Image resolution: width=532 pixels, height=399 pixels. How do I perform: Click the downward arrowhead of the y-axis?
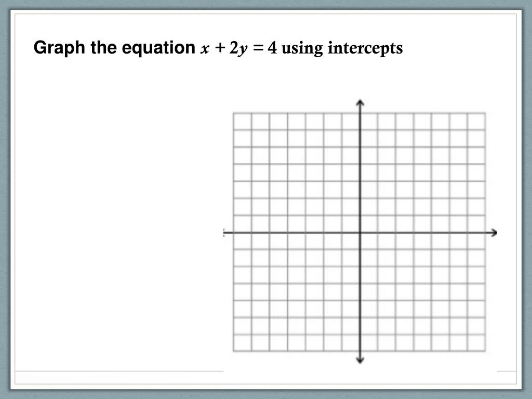tap(360, 360)
